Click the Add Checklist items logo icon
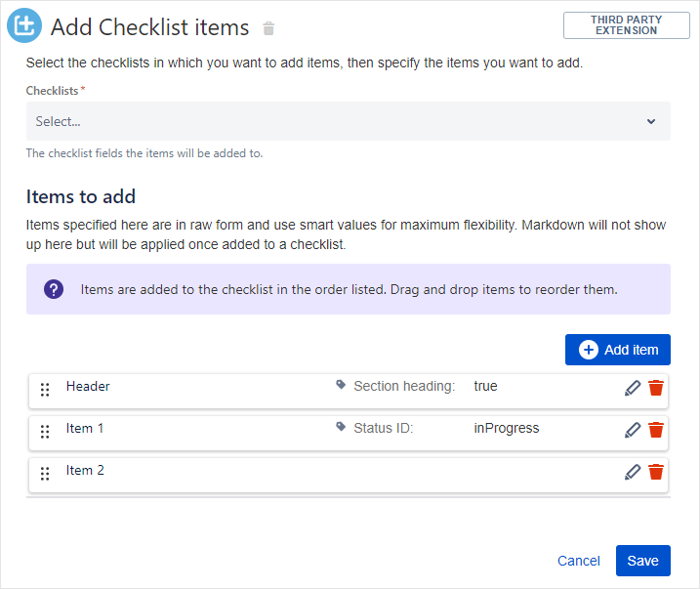 pos(24,26)
